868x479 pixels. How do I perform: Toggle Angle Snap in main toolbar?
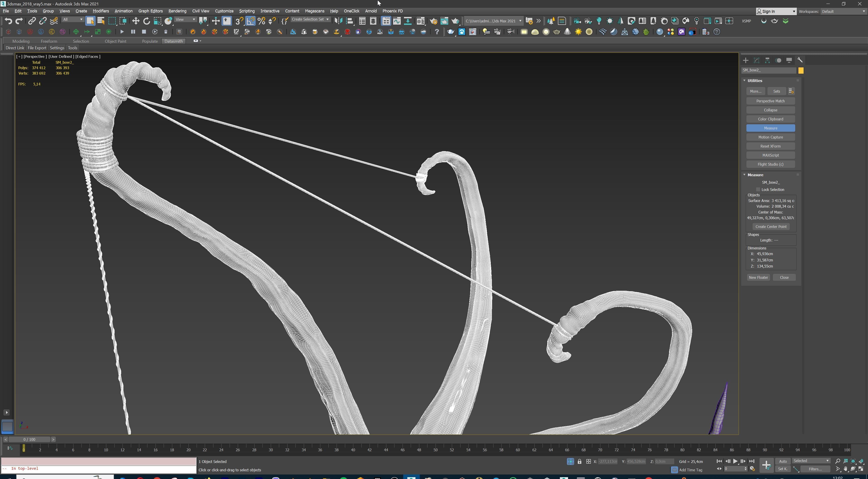(250, 21)
